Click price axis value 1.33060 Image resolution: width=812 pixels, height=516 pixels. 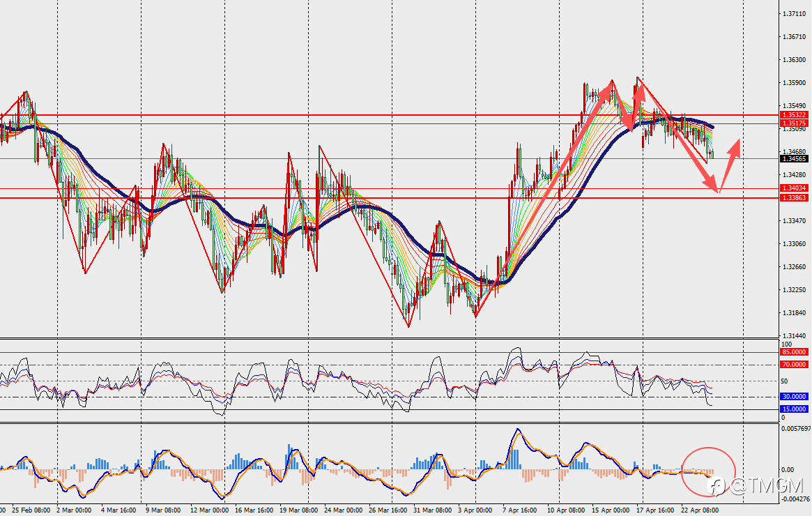click(795, 243)
